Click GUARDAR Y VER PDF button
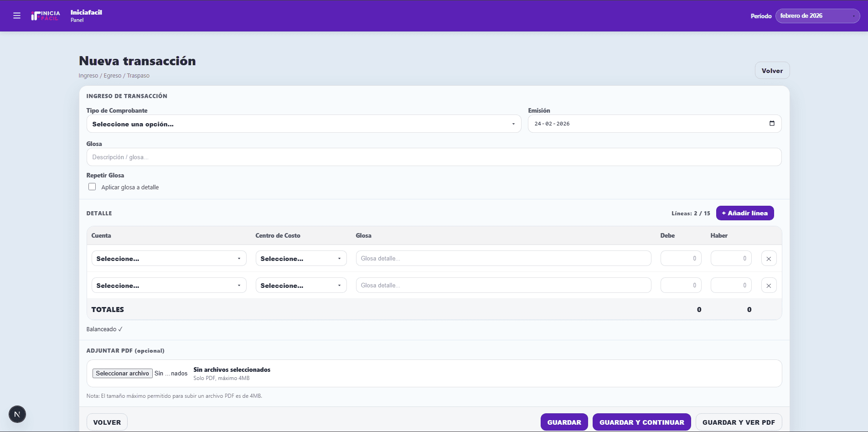The height and width of the screenshot is (432, 868). (739, 422)
